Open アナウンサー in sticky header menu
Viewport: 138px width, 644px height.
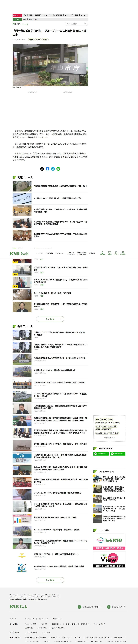[60, 253]
